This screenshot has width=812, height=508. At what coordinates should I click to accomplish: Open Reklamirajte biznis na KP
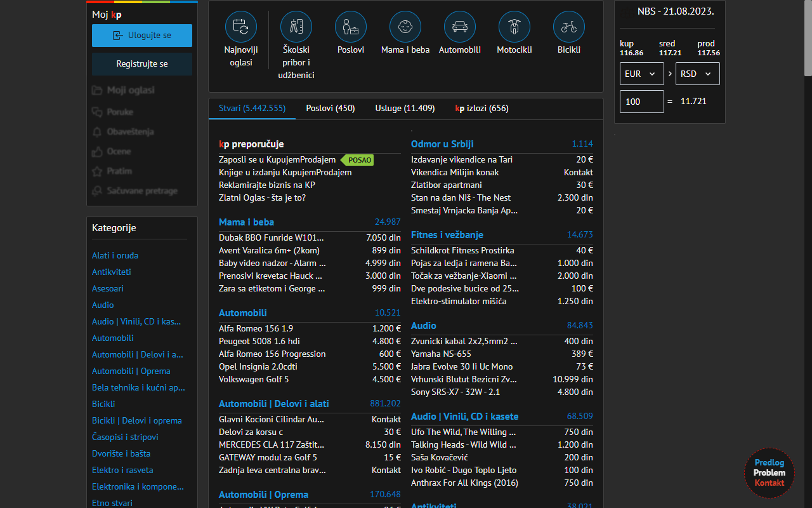[x=267, y=185]
